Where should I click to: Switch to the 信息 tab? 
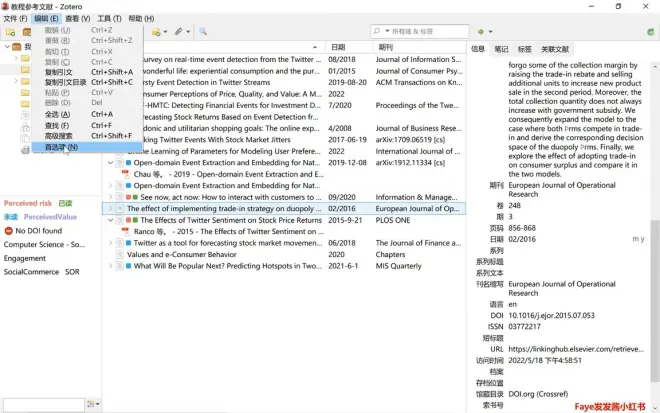click(478, 49)
